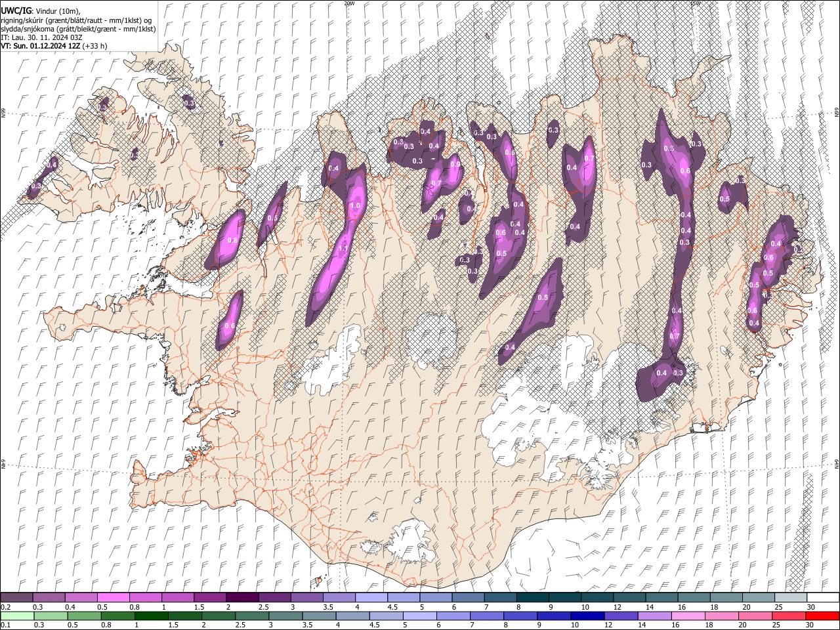Pick the rain-row swatch between 4.5 and 5

click(385, 616)
